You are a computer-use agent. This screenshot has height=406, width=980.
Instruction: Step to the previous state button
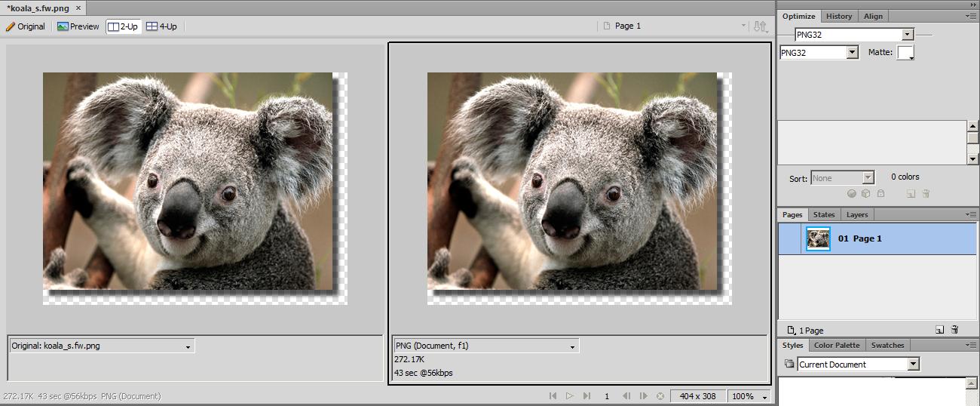[626, 396]
